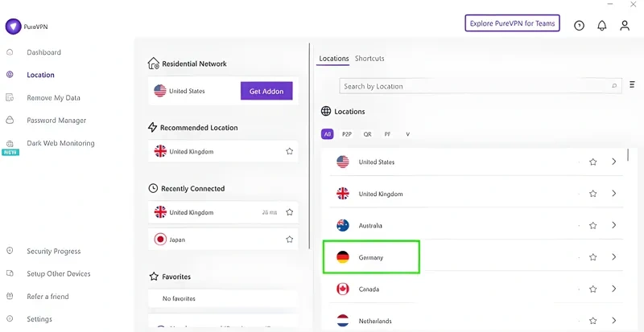
Task: Toggle favorite star for Germany row
Action: click(x=592, y=257)
